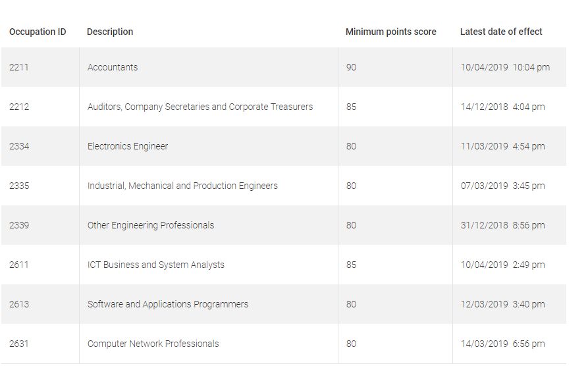The width and height of the screenshot is (588, 366).
Task: Click the Minimum points score header
Action: (x=390, y=32)
